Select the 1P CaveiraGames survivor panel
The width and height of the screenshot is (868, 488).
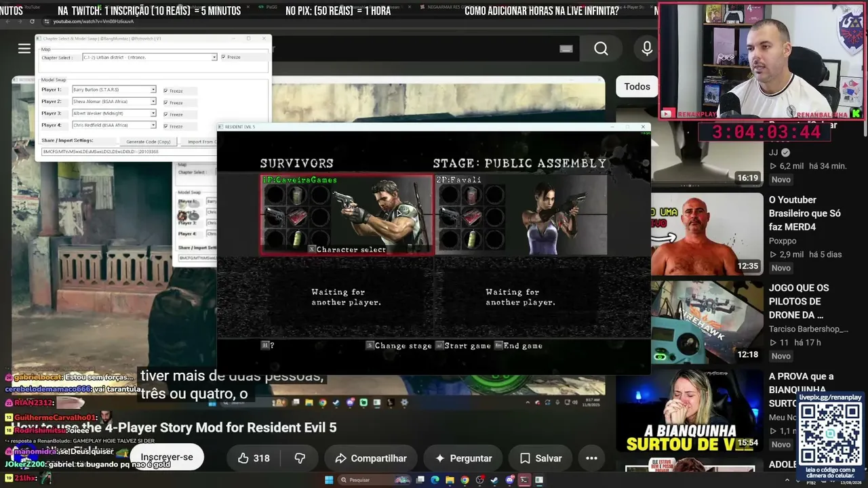(347, 215)
